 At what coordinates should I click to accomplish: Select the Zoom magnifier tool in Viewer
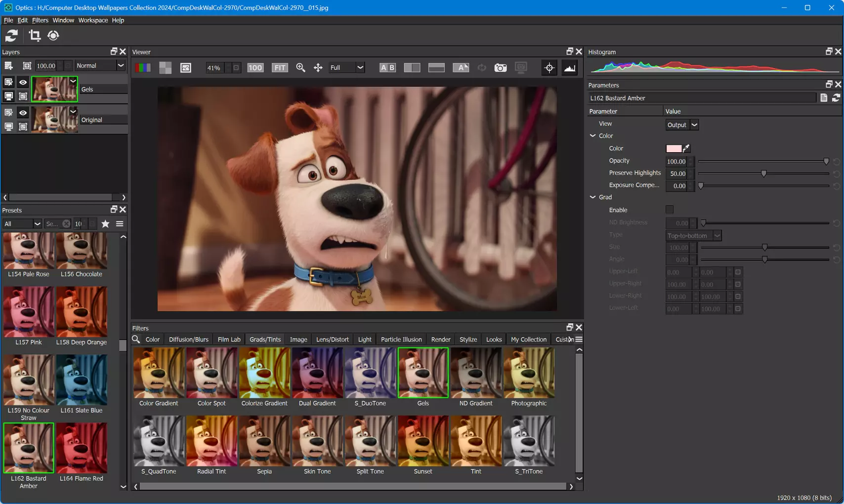tap(300, 68)
